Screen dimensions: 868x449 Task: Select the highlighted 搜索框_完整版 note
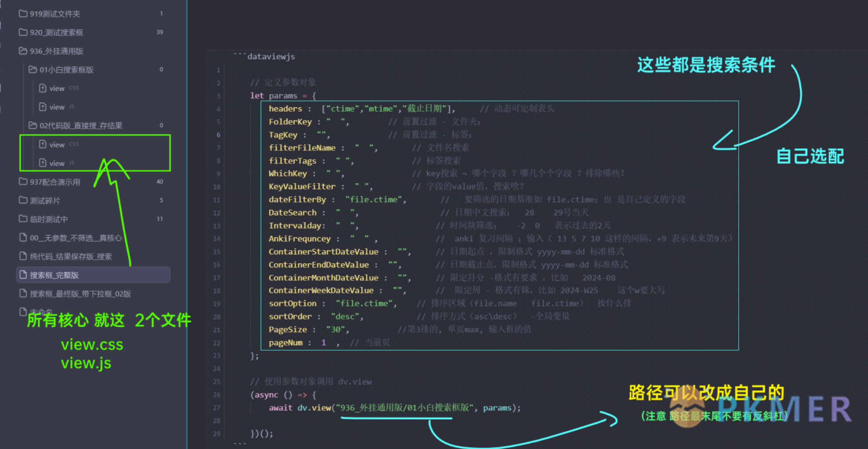pyautogui.click(x=93, y=275)
